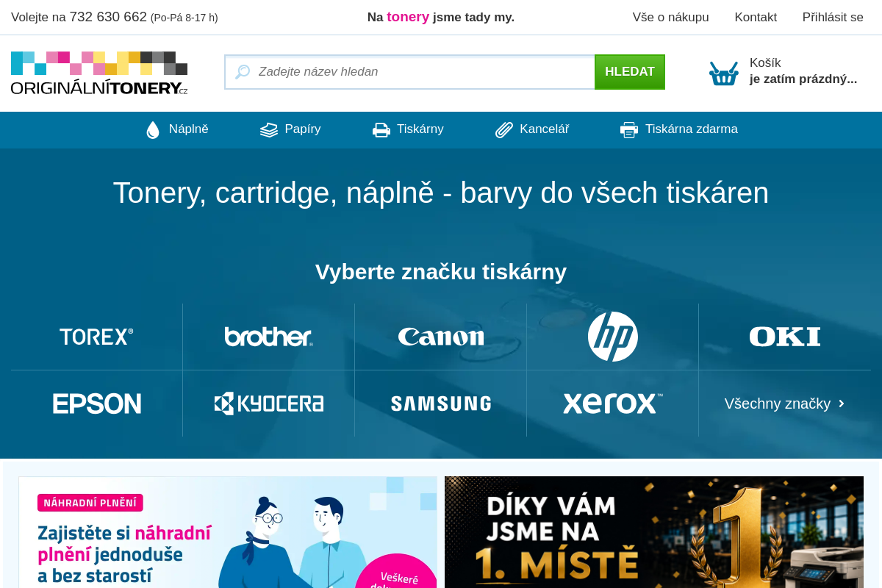Click the printer icon beside Tiskárny
The height and width of the screenshot is (588, 882).
coord(381,130)
